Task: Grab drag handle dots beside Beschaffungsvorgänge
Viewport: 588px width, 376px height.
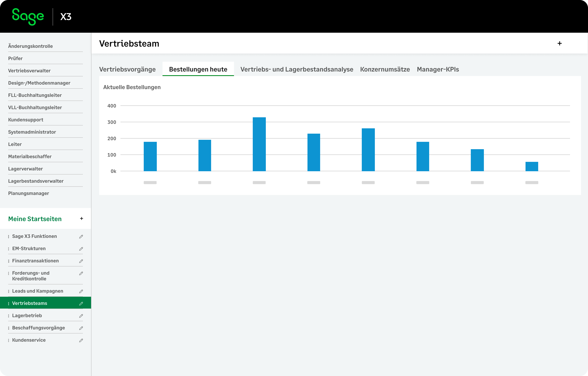Action: point(9,328)
